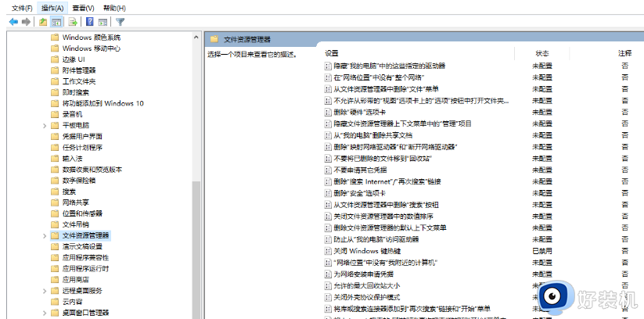This screenshot has height=319, width=644.
Task: Click the blue Back arrow
Action: coord(13,22)
